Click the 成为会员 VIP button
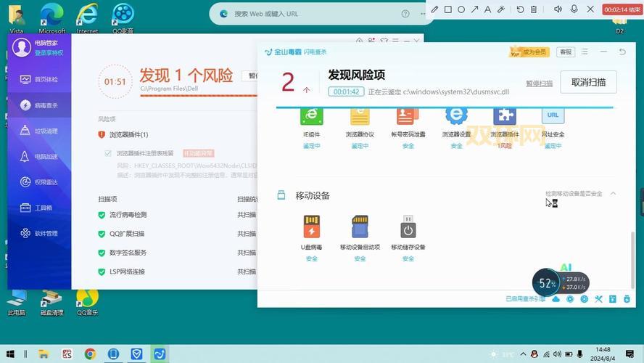This screenshot has height=363, width=644. (529, 52)
